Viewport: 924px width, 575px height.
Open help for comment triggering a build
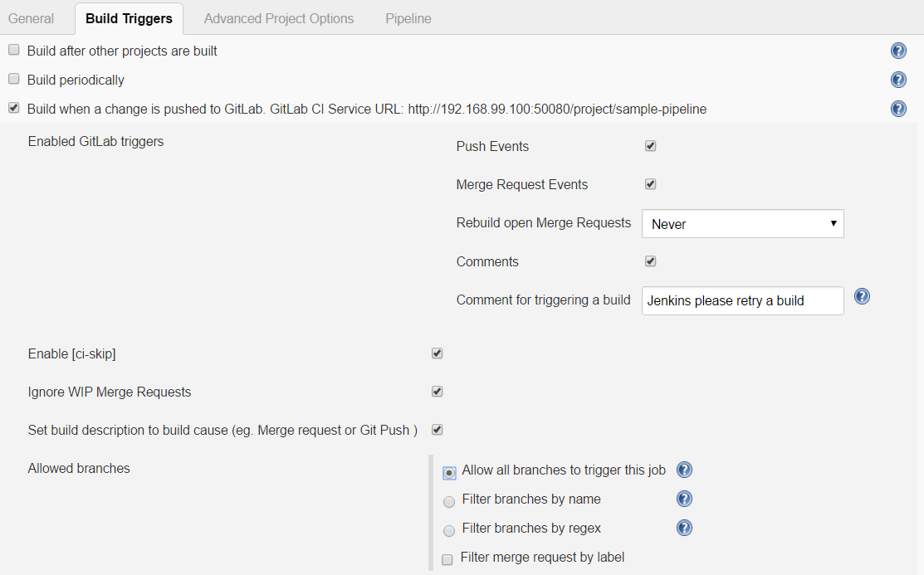click(862, 296)
